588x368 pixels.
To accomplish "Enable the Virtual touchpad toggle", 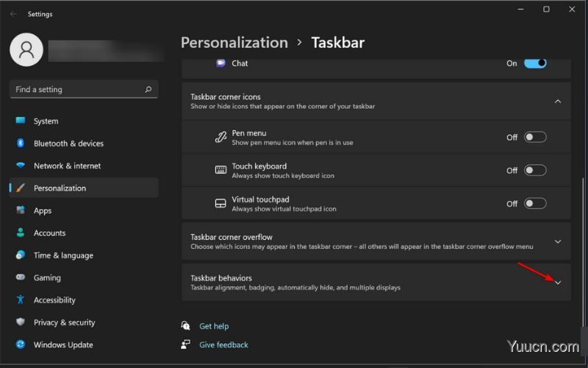I will point(535,203).
